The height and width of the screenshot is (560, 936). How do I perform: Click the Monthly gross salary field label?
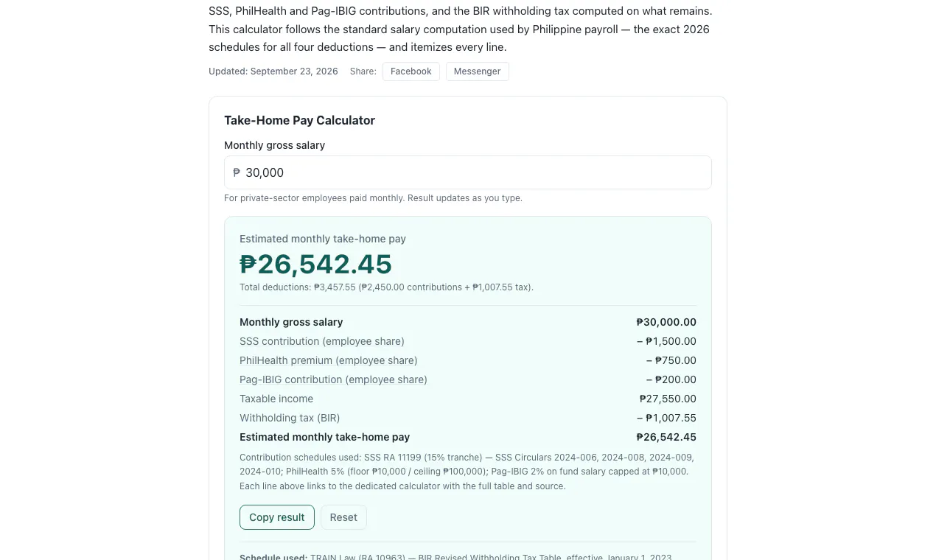274,145
